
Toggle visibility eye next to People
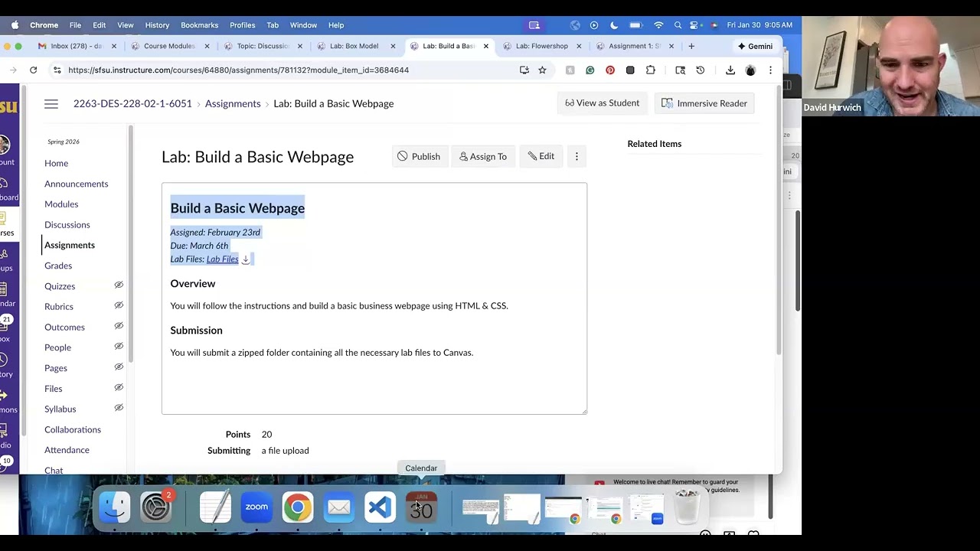[119, 347]
